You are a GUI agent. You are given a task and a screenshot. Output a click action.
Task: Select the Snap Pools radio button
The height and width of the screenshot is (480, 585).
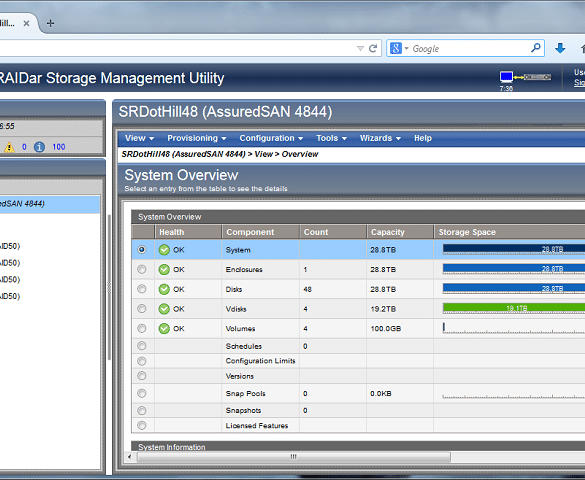[142, 393]
